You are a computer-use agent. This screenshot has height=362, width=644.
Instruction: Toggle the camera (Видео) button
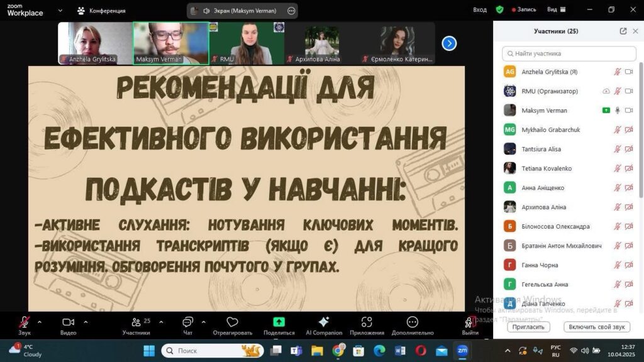68,322
